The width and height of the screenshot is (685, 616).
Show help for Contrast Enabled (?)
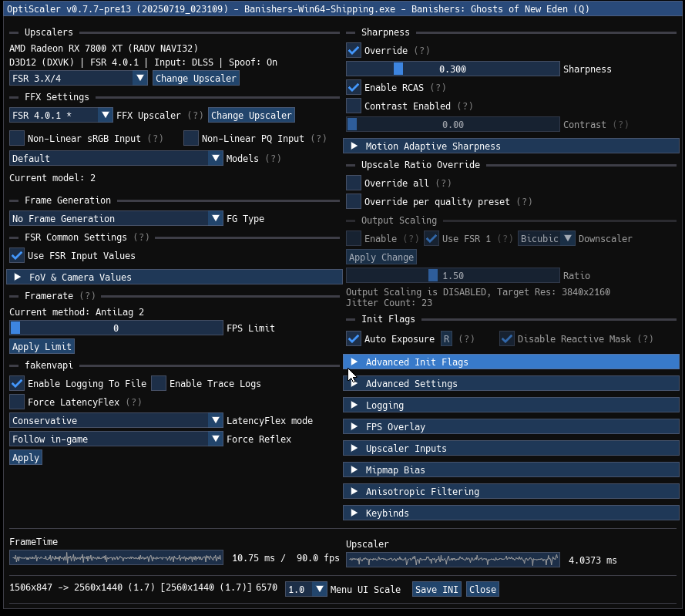(465, 106)
